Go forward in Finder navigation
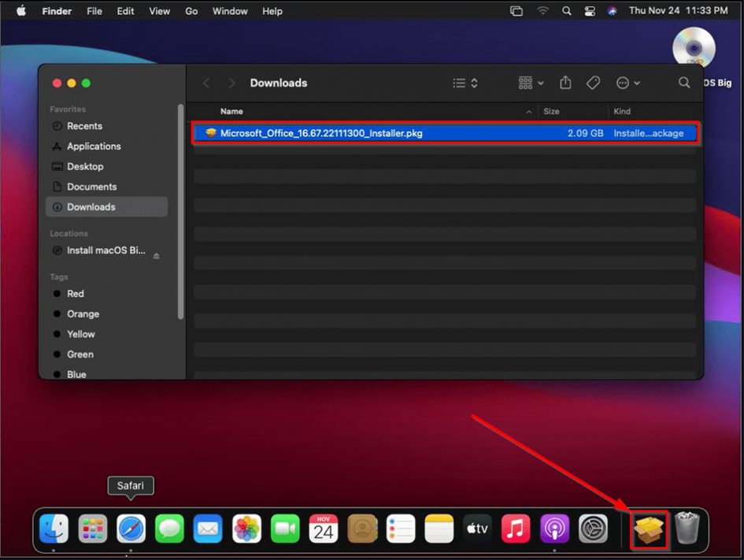Viewport: 744px width, 560px height. [x=231, y=83]
